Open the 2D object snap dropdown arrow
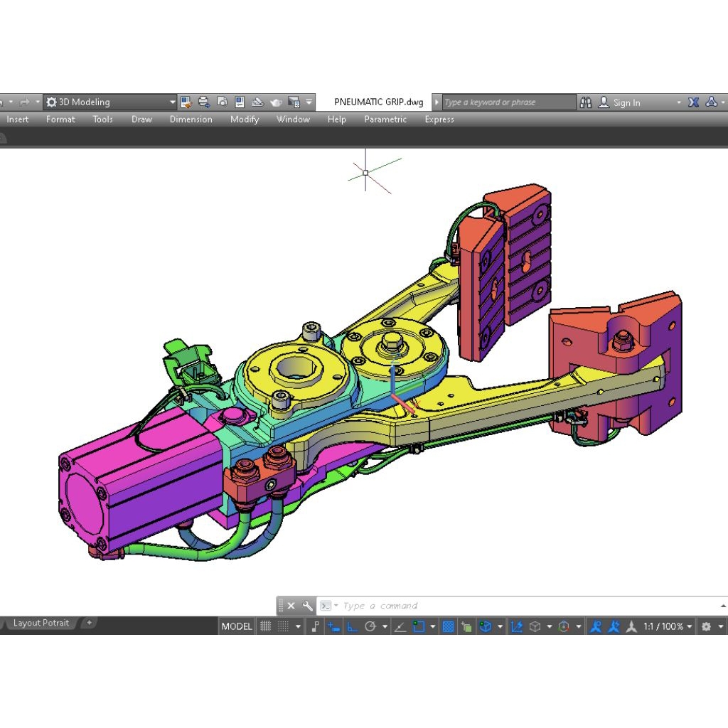This screenshot has width=728, height=728. pyautogui.click(x=433, y=626)
